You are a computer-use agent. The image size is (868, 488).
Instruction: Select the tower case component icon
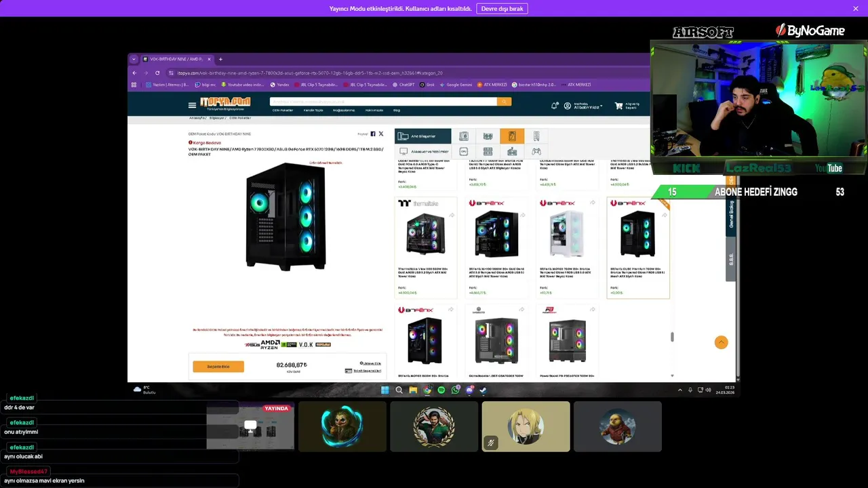click(536, 136)
